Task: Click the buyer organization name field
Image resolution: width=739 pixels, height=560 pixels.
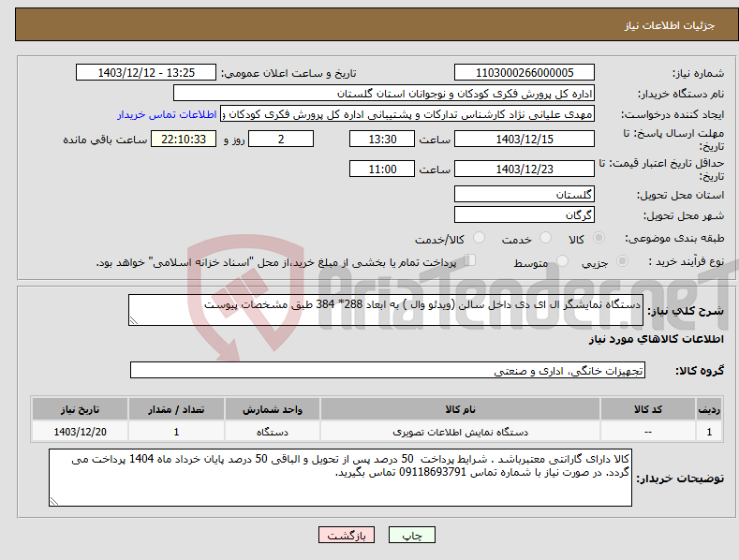Action: (x=384, y=94)
